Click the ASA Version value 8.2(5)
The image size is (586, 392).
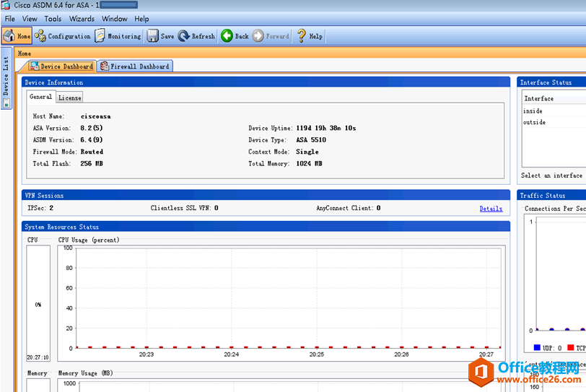92,128
